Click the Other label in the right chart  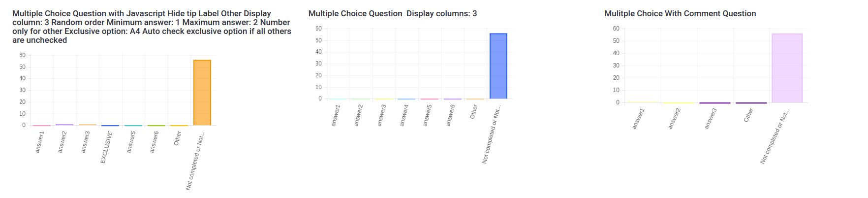click(x=748, y=116)
